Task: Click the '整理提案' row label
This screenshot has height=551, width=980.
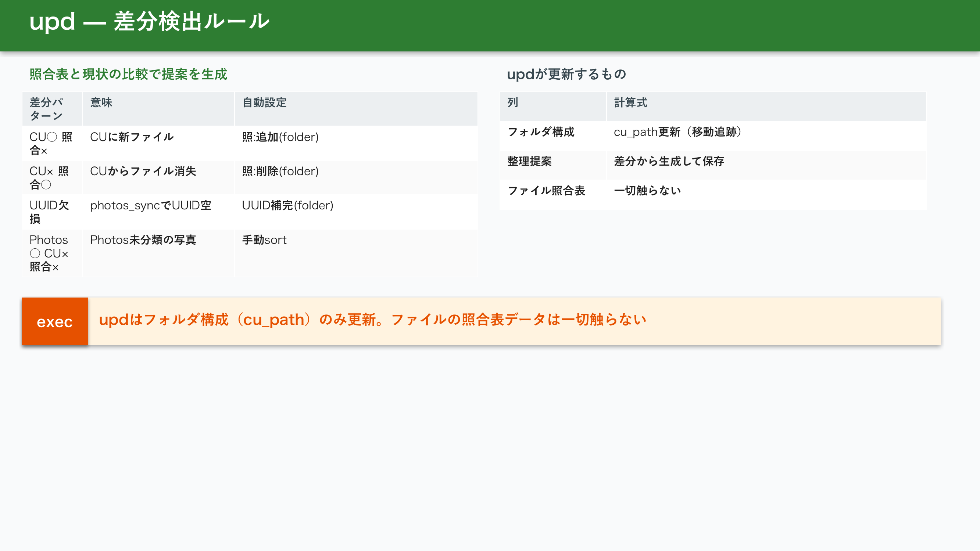Action: click(x=529, y=161)
